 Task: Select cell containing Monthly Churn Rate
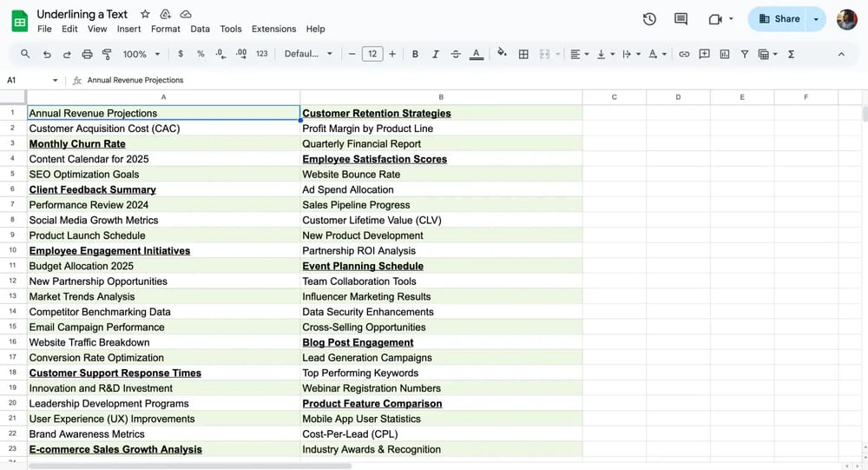click(x=163, y=144)
